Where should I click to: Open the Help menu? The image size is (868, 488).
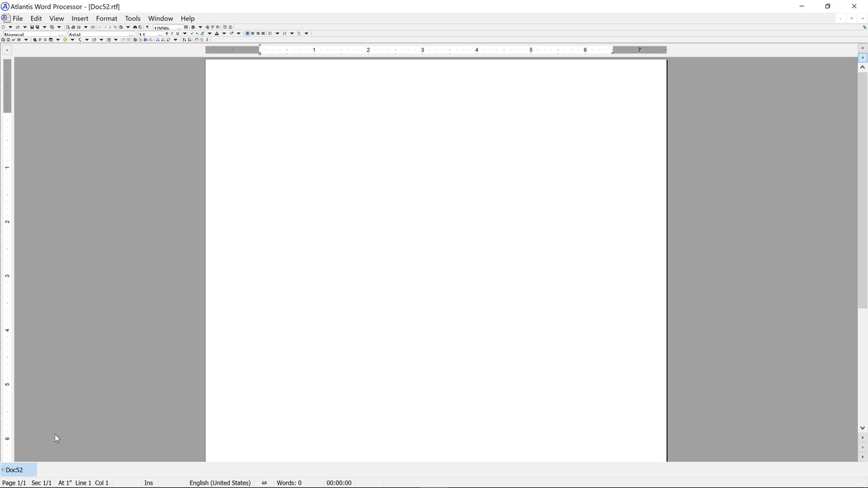click(188, 18)
